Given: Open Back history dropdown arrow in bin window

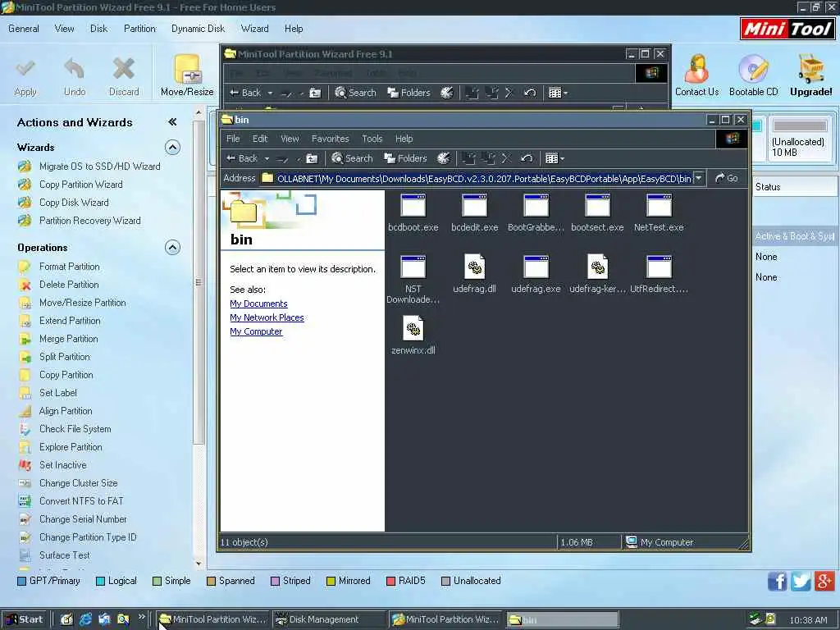Looking at the screenshot, I should pyautogui.click(x=267, y=159).
